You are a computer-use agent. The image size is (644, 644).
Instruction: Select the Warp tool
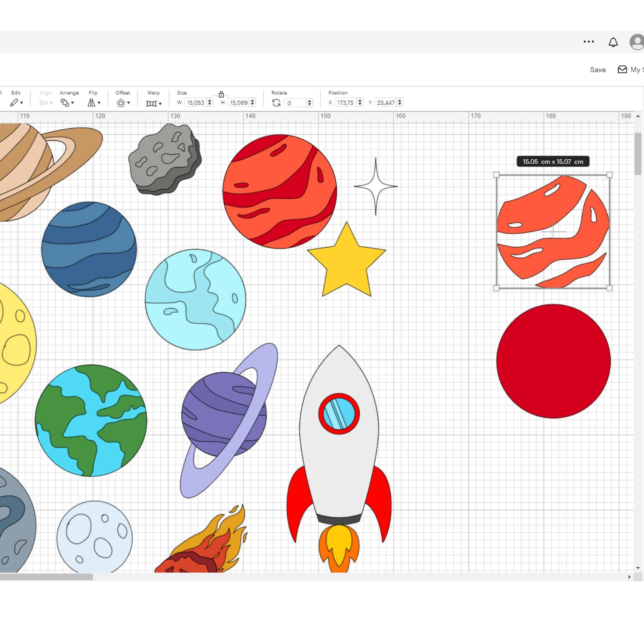click(151, 103)
